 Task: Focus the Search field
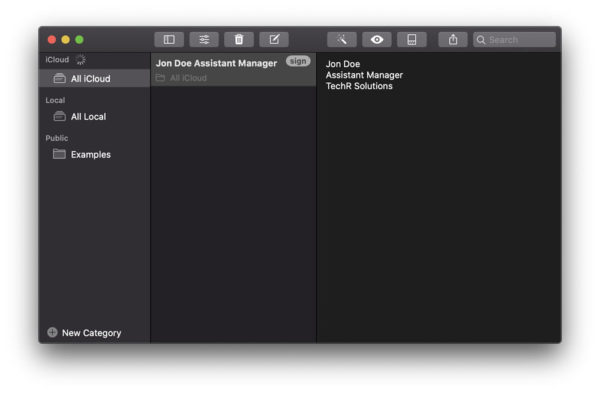click(514, 40)
